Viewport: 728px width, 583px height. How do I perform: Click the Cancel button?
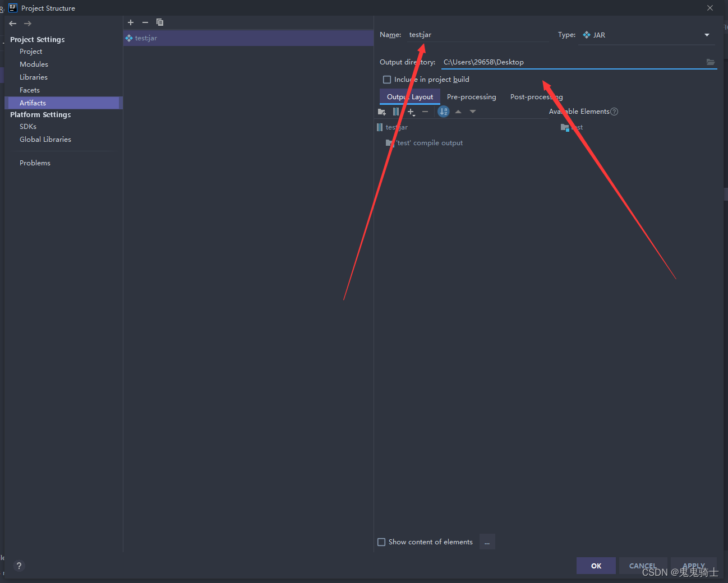click(x=643, y=566)
